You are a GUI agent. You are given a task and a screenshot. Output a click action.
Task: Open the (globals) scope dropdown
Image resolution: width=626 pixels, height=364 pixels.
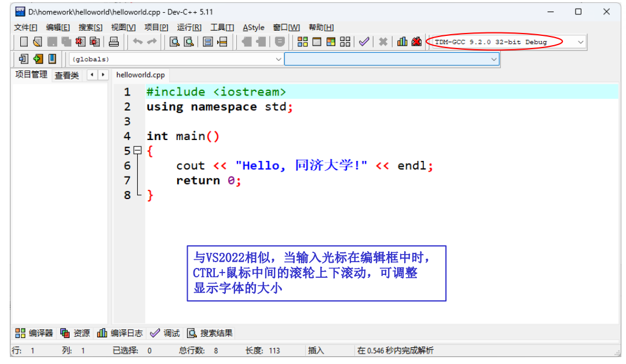279,59
